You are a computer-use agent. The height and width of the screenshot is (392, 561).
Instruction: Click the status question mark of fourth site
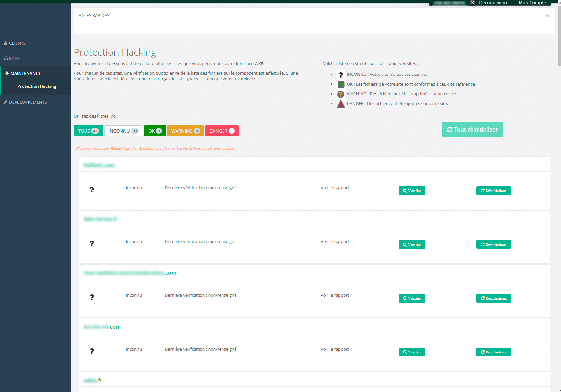tap(92, 351)
